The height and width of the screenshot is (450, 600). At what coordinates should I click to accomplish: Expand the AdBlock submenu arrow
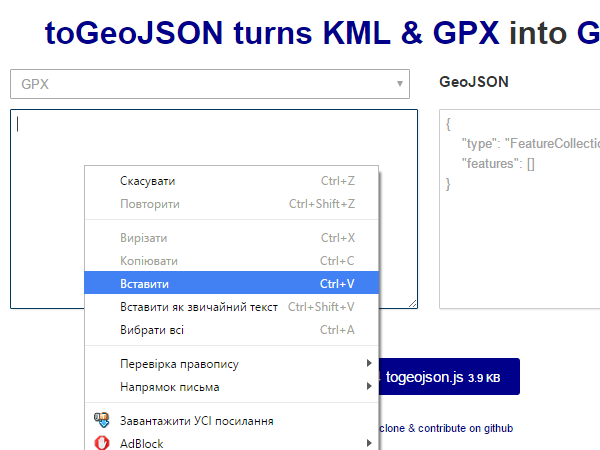click(369, 443)
